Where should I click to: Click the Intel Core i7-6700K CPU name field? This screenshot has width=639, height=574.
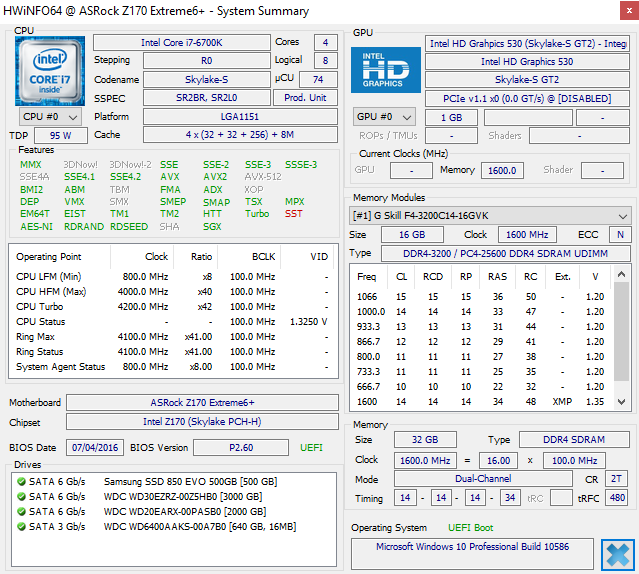(182, 43)
